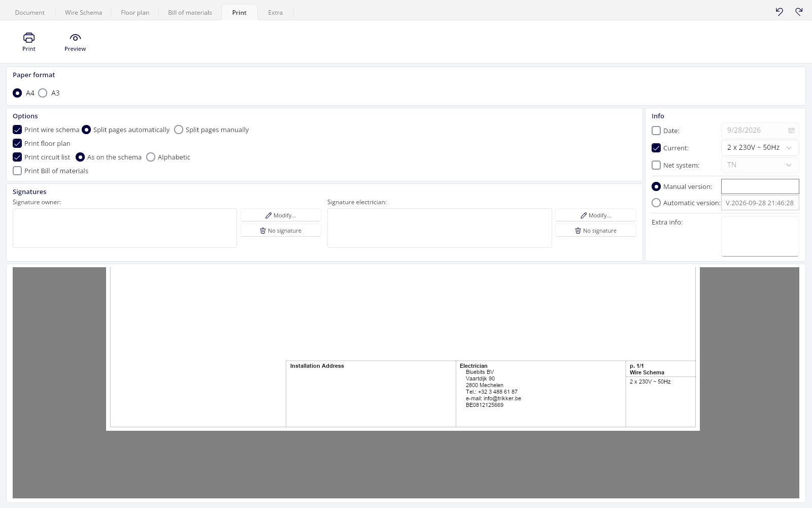Viewport: 812px width, 508px height.
Task: Click the info@trikker.be email text
Action: pos(502,398)
